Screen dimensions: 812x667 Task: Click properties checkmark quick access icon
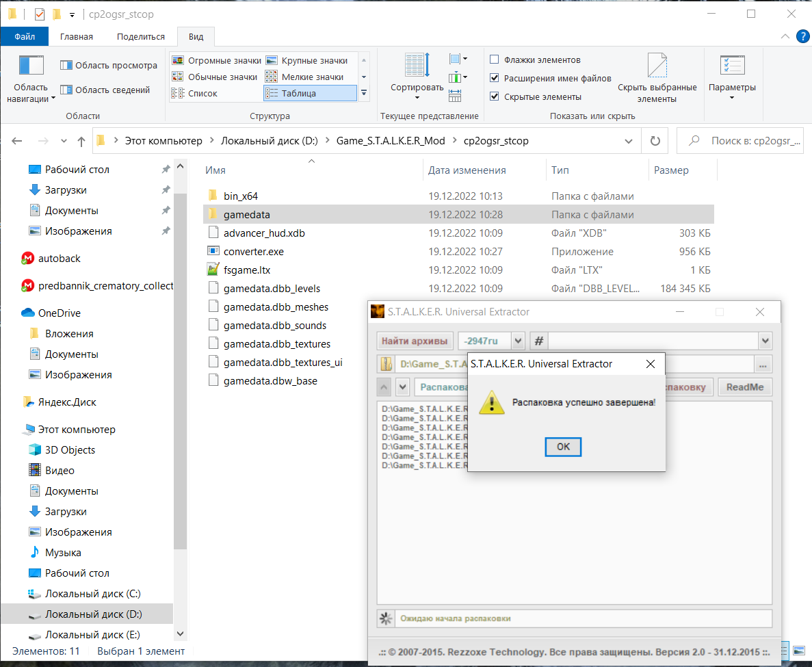[40, 14]
